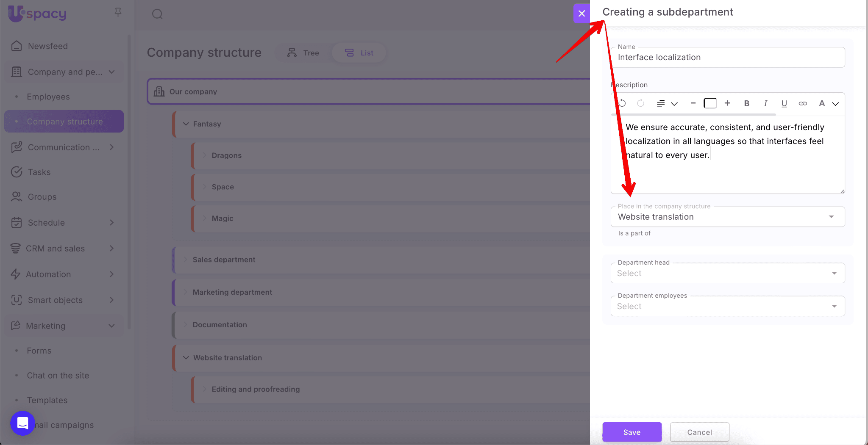Apply Italic formatting in description toolbar
This screenshot has width=868, height=445.
[x=765, y=103]
